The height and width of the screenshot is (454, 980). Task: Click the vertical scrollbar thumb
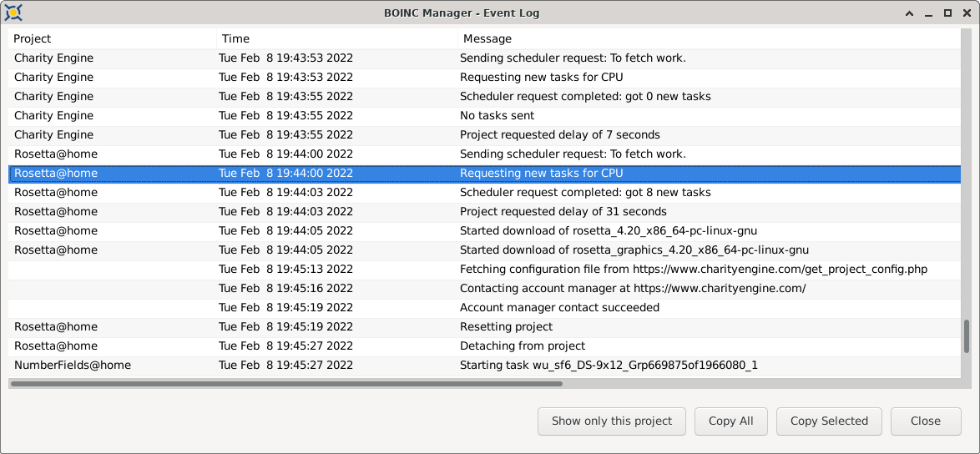[x=967, y=336]
